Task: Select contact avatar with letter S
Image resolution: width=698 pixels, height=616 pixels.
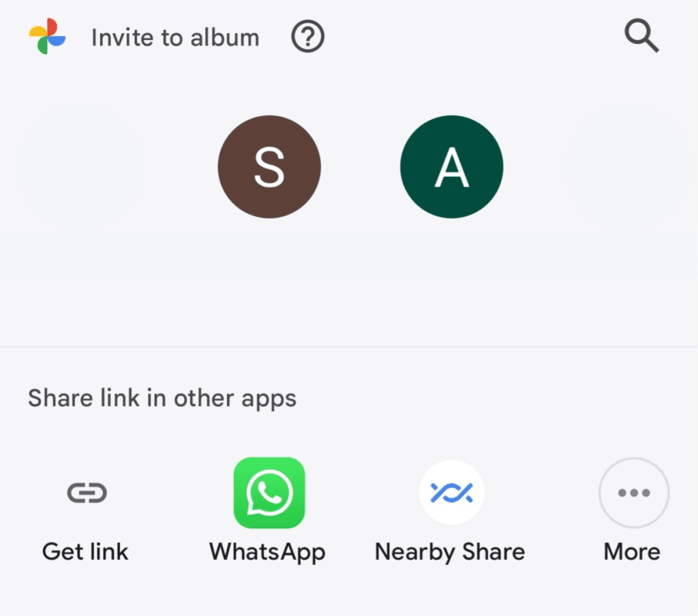Action: click(269, 166)
